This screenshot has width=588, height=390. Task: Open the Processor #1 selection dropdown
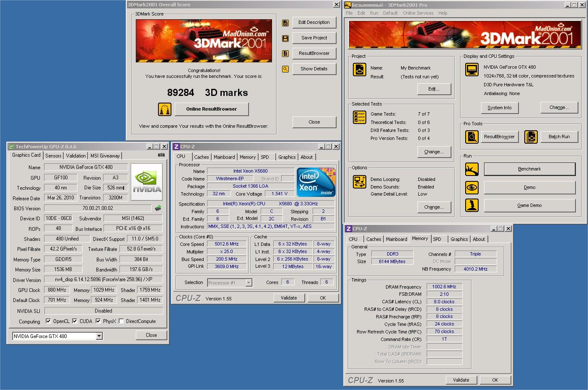249,283
